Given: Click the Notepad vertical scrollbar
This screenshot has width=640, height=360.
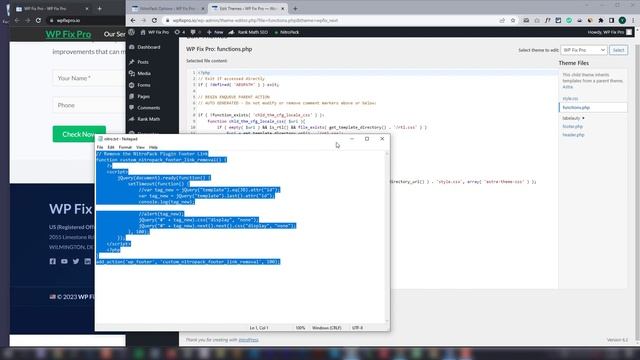Looking at the screenshot, I should (x=387, y=237).
